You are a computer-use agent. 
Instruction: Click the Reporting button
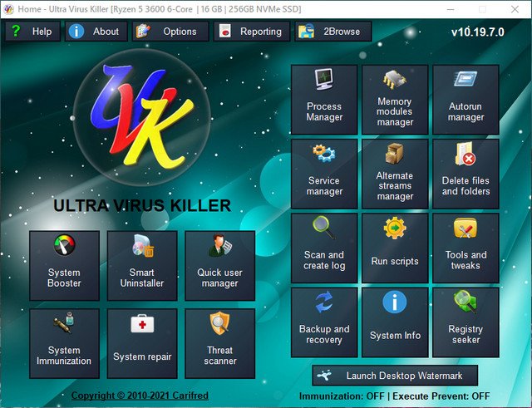[x=252, y=32]
